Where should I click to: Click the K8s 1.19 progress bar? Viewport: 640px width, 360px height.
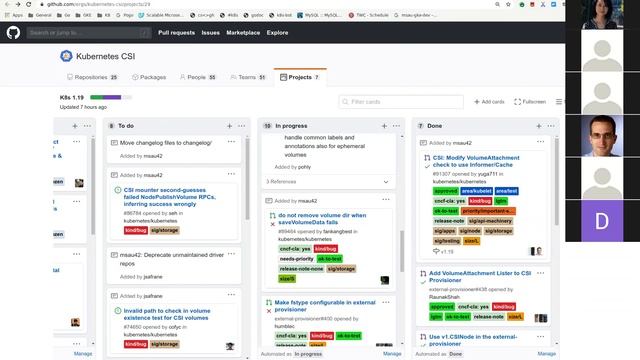point(111,97)
